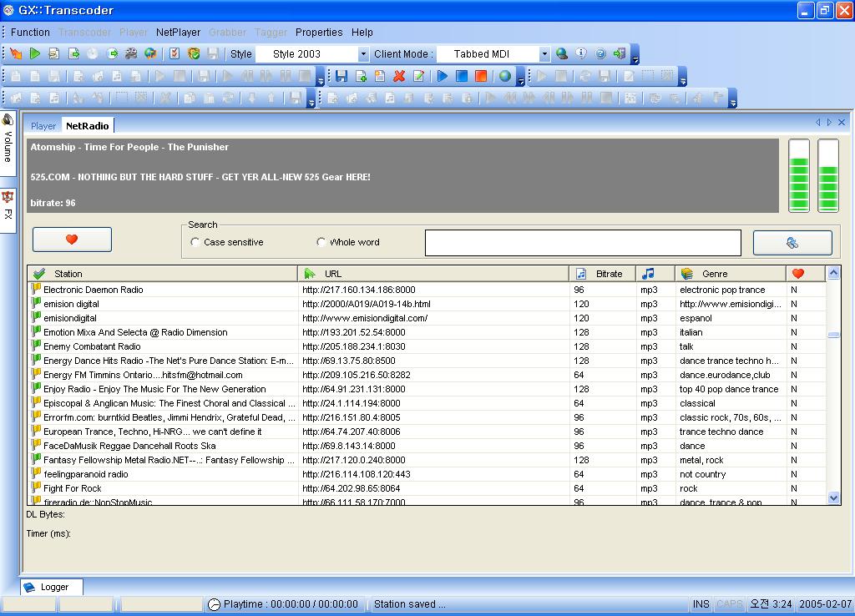
Task: Enable the Whole word option
Action: pos(321,243)
